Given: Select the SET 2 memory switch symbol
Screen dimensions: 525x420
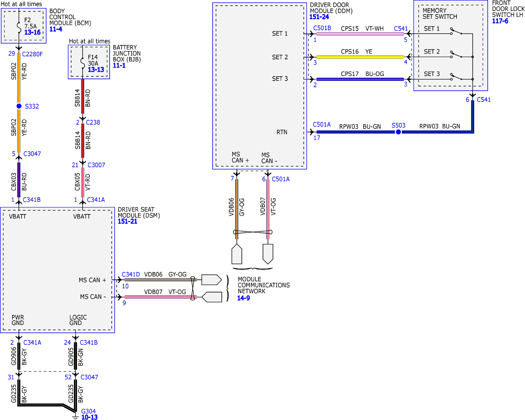Looking at the screenshot, I should click(456, 54).
